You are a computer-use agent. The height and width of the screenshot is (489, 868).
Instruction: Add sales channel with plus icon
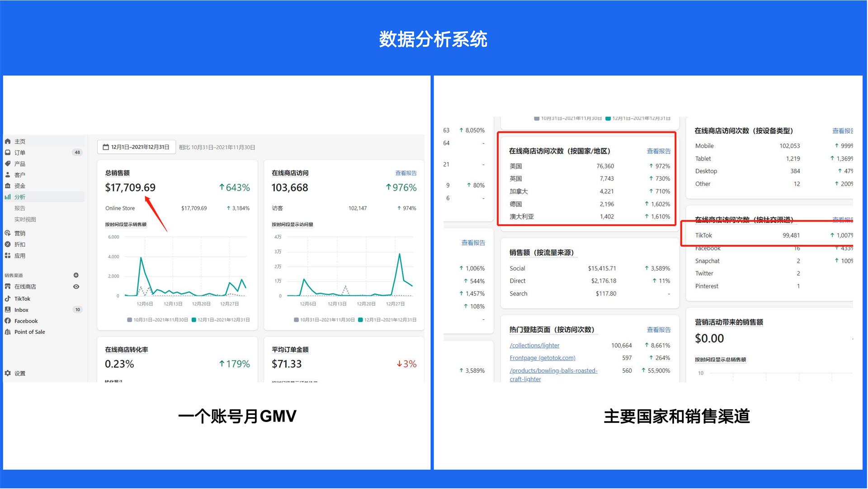(76, 275)
